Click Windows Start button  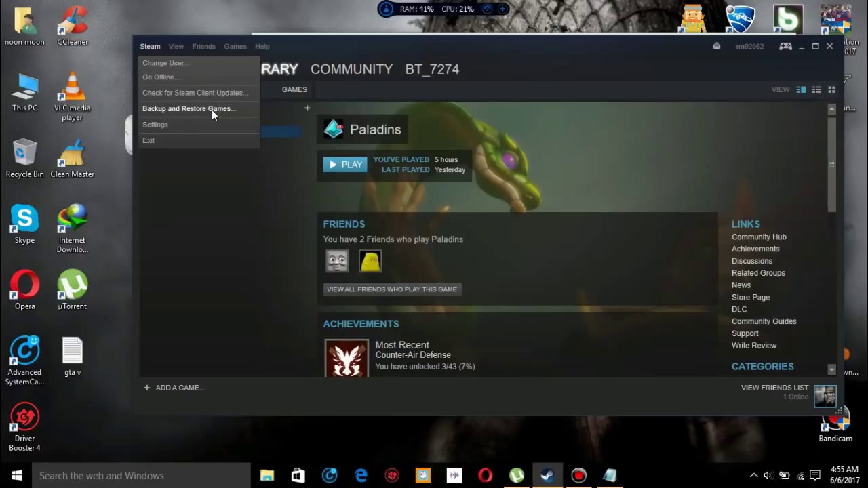coord(16,475)
